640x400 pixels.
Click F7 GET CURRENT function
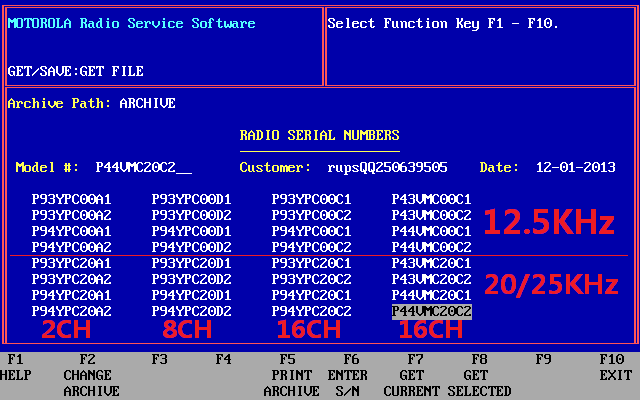coord(411,375)
